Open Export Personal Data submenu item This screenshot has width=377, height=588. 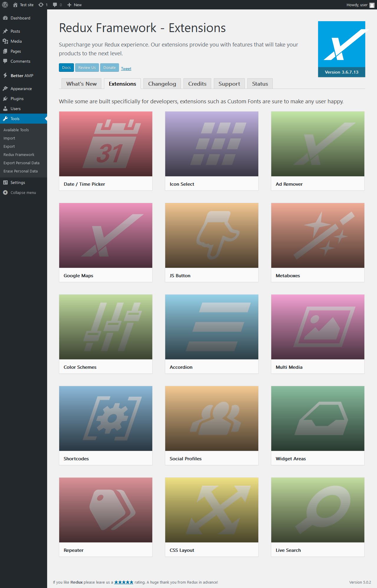[24, 163]
